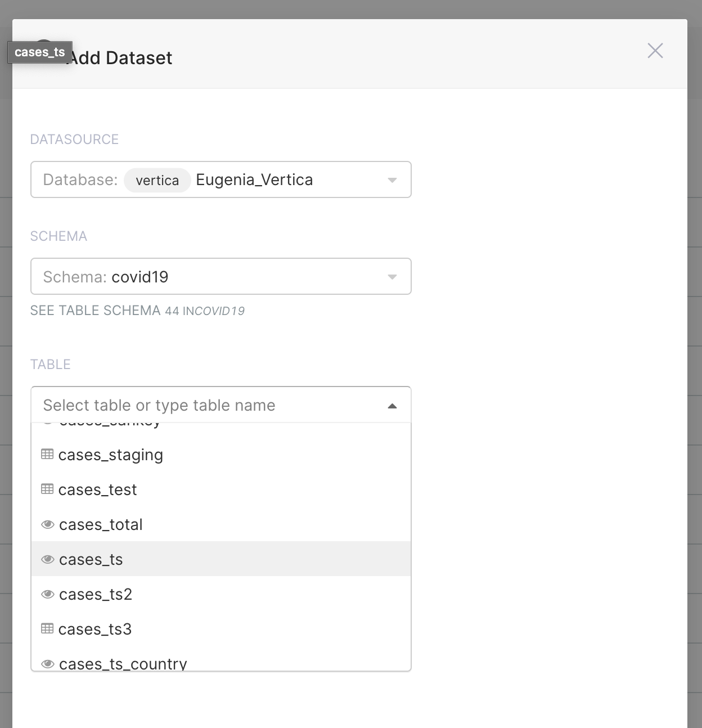Open the Database selection dropdown
The image size is (702, 728).
[392, 180]
